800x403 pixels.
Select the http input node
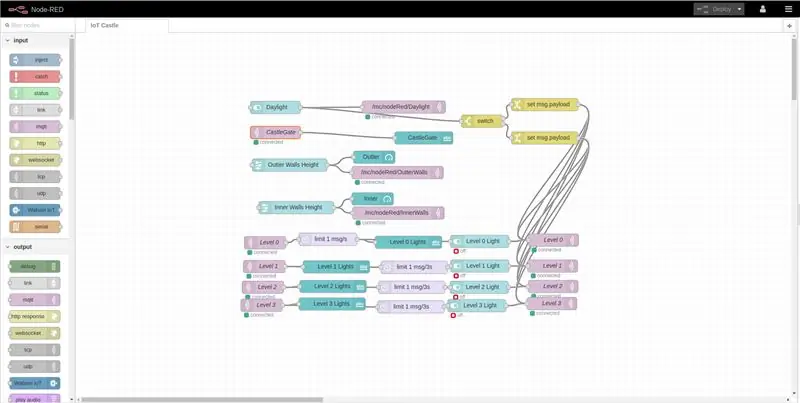click(x=35, y=143)
